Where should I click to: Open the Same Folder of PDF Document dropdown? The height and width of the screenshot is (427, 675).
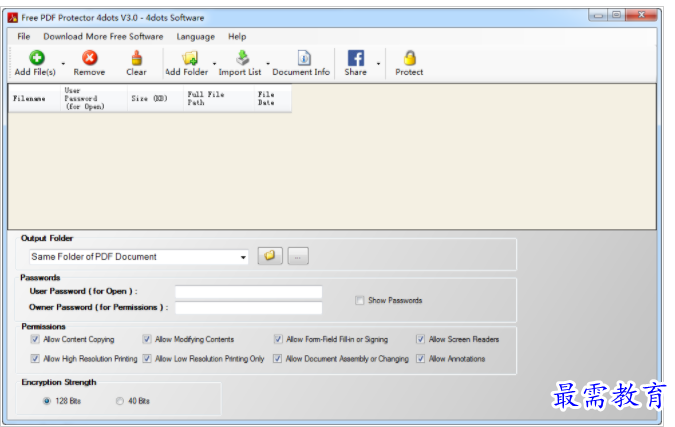[x=243, y=257]
